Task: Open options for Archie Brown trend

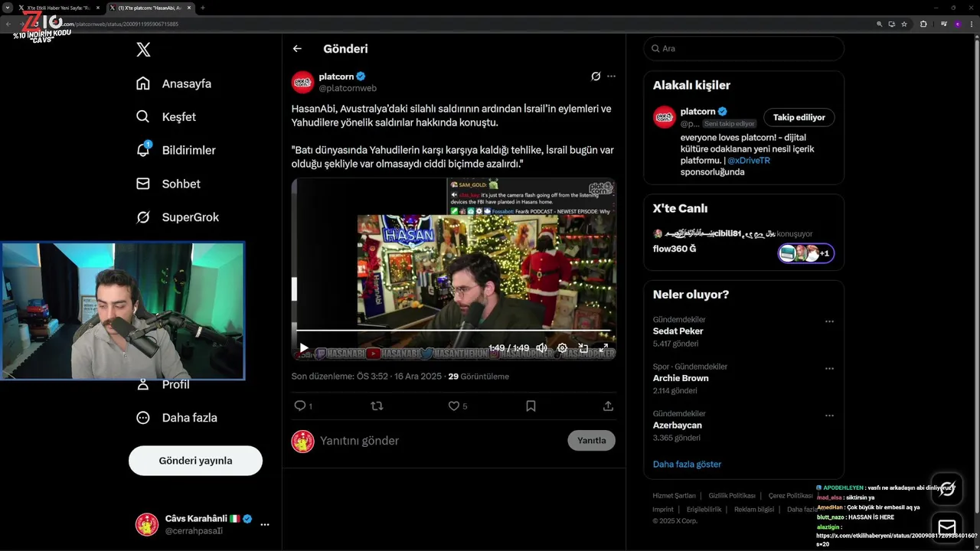Action: 829,369
